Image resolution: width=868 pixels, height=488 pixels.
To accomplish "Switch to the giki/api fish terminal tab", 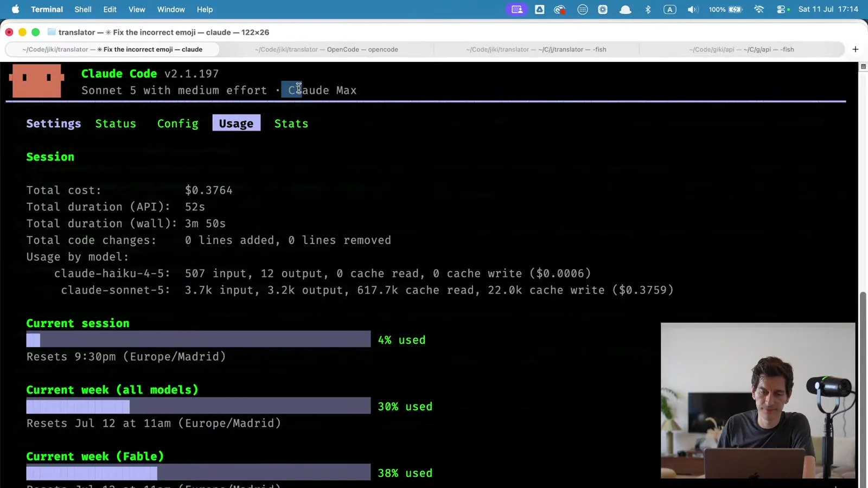I will [x=742, y=49].
